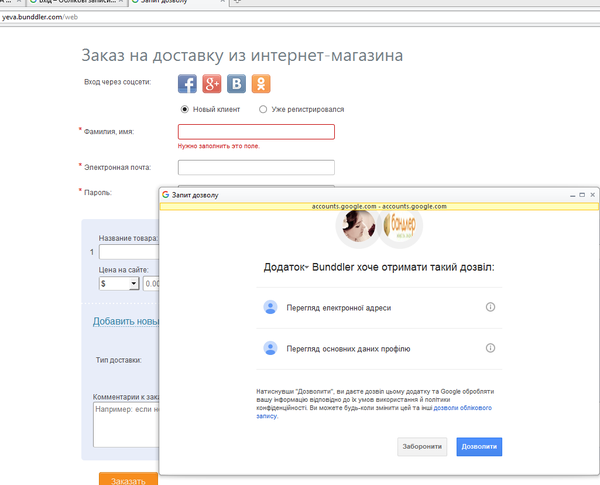
Task: Click the 'Заборонити' button
Action: pyautogui.click(x=422, y=447)
